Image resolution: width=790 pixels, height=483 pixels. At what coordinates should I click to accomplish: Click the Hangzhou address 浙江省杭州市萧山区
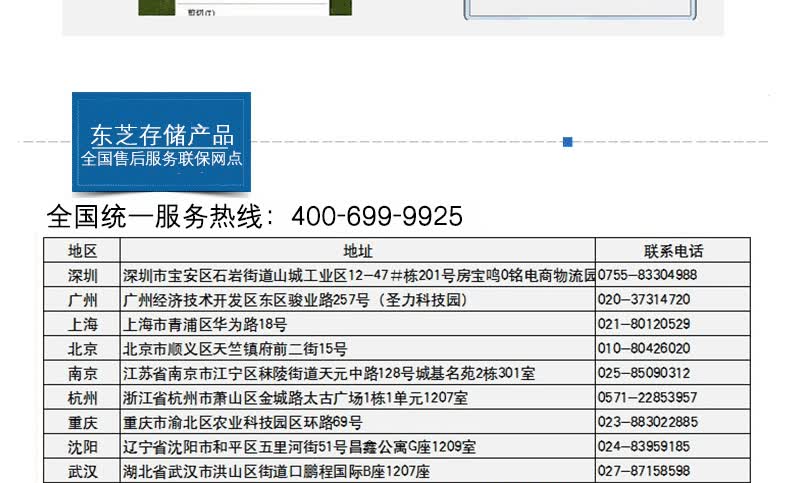coord(295,398)
